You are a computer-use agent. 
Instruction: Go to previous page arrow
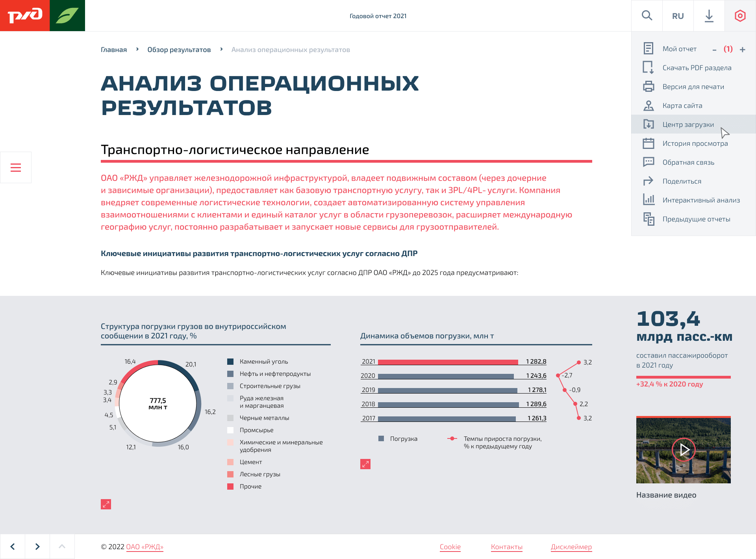point(13,546)
